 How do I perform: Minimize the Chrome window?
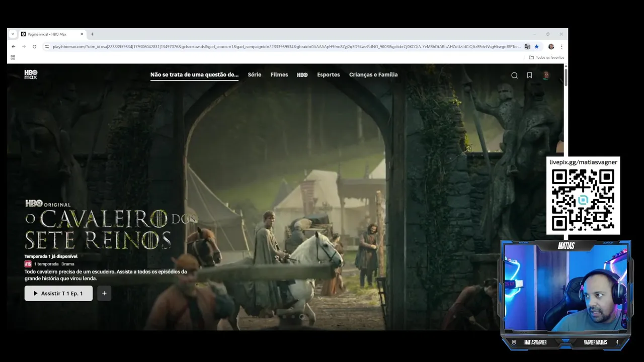(x=534, y=34)
